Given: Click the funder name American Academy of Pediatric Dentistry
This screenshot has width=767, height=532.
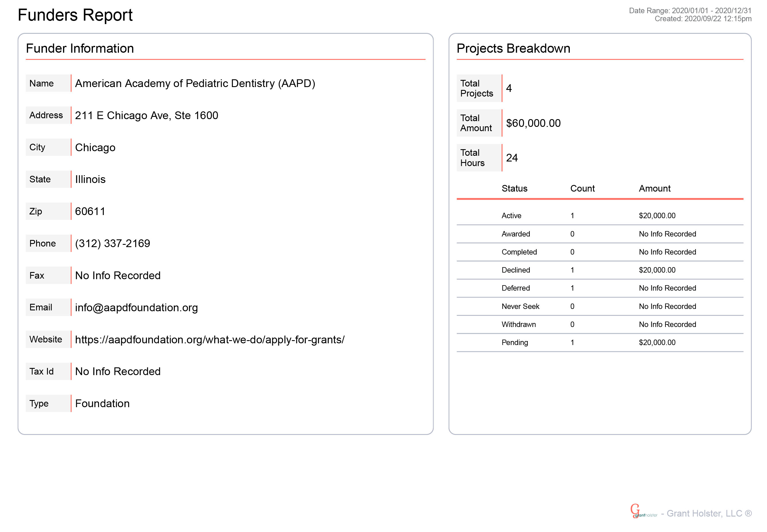Looking at the screenshot, I should [x=195, y=83].
